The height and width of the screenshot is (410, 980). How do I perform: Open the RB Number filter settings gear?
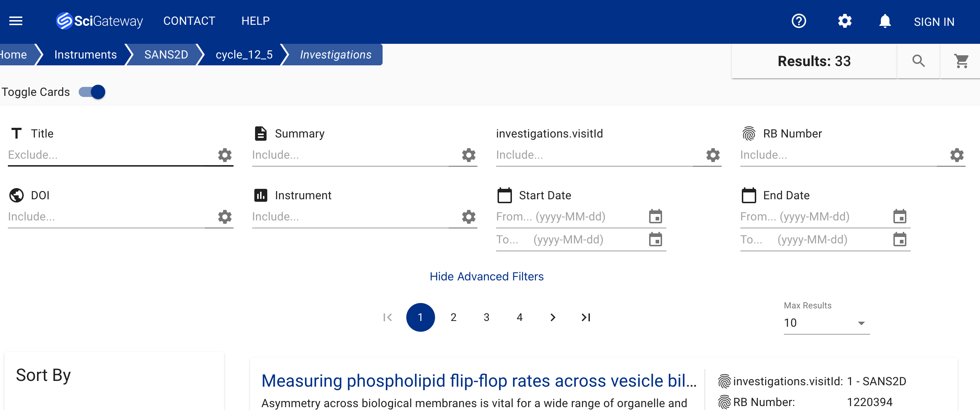coord(957,155)
